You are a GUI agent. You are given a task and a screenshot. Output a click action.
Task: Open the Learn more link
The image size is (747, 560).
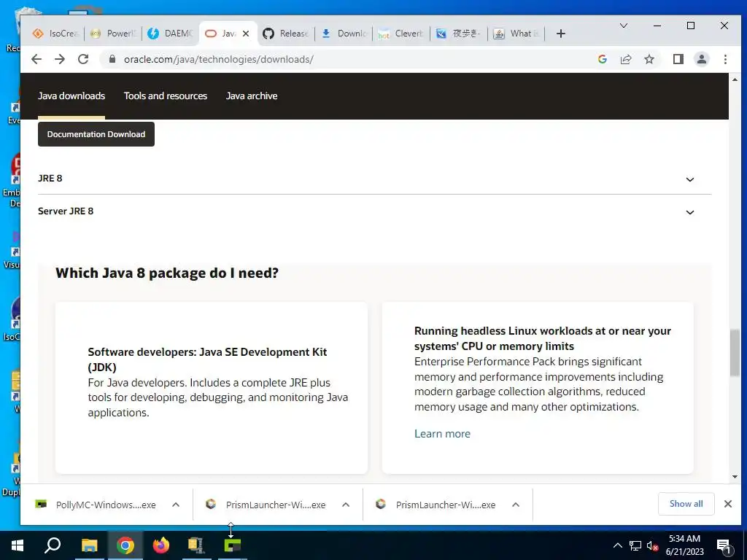coord(442,434)
